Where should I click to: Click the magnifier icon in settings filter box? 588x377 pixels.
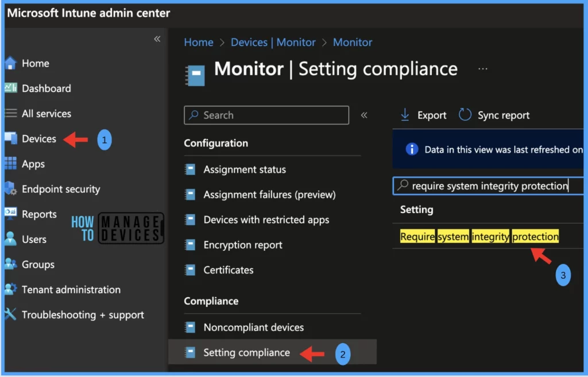pos(403,185)
